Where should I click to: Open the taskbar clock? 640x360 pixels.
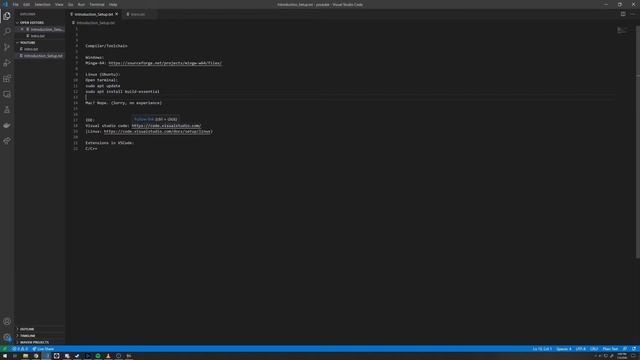pos(622,356)
